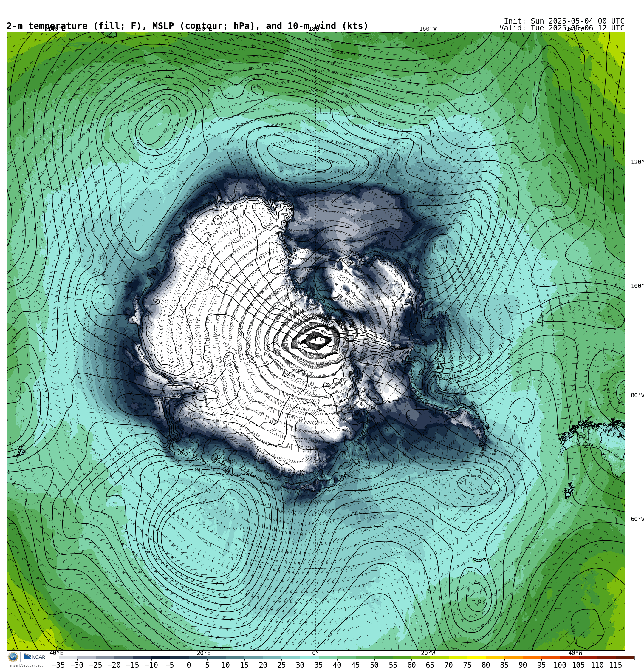Pick the orange swatch between 85 and 90
This screenshot has height=669, width=644.
513,657
